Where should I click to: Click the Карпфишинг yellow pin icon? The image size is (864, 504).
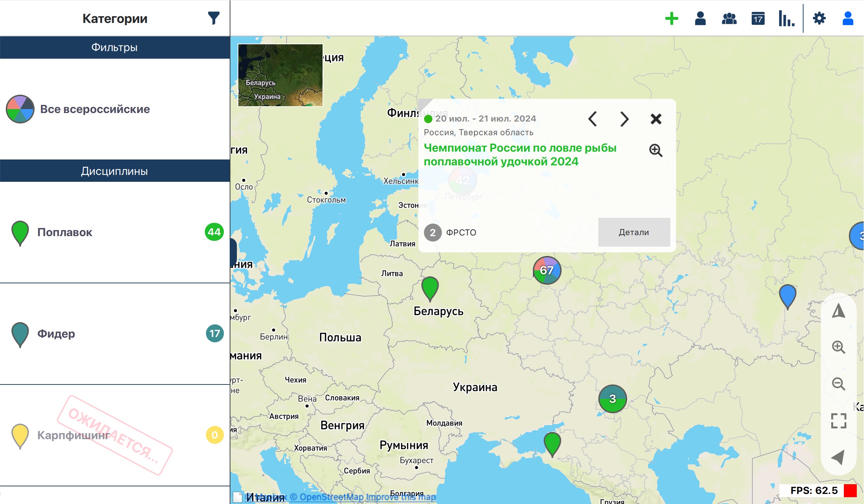coord(20,436)
